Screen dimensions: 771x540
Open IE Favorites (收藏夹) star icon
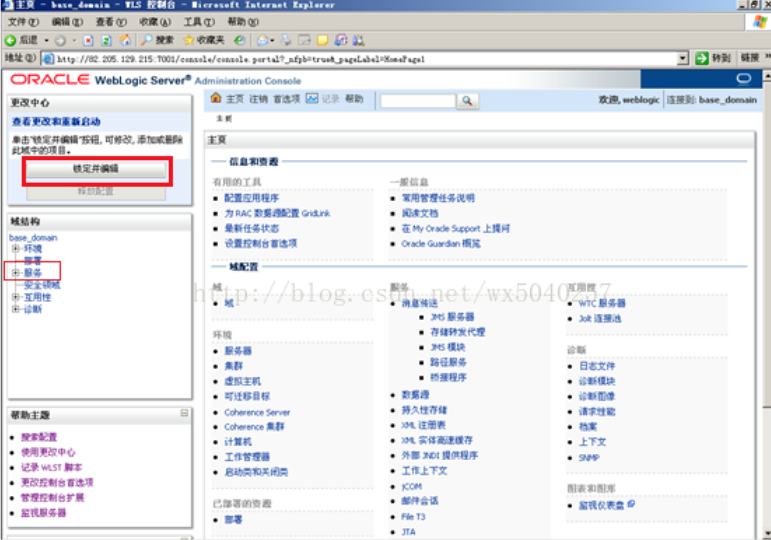188,40
